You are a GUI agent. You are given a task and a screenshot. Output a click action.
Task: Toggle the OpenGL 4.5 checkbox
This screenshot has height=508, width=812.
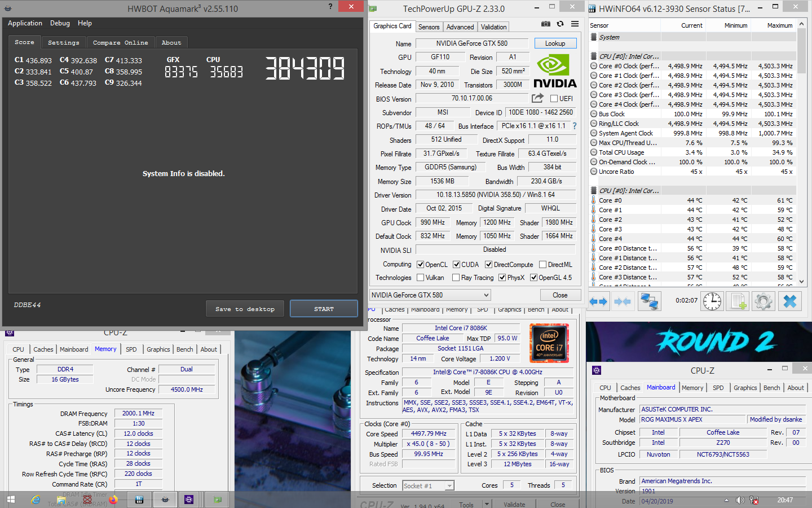coord(533,278)
